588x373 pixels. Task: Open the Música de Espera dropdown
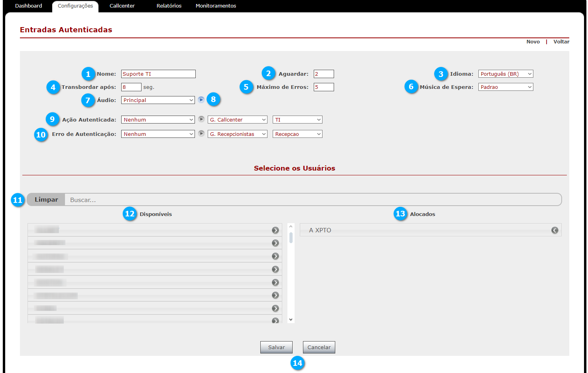point(505,87)
